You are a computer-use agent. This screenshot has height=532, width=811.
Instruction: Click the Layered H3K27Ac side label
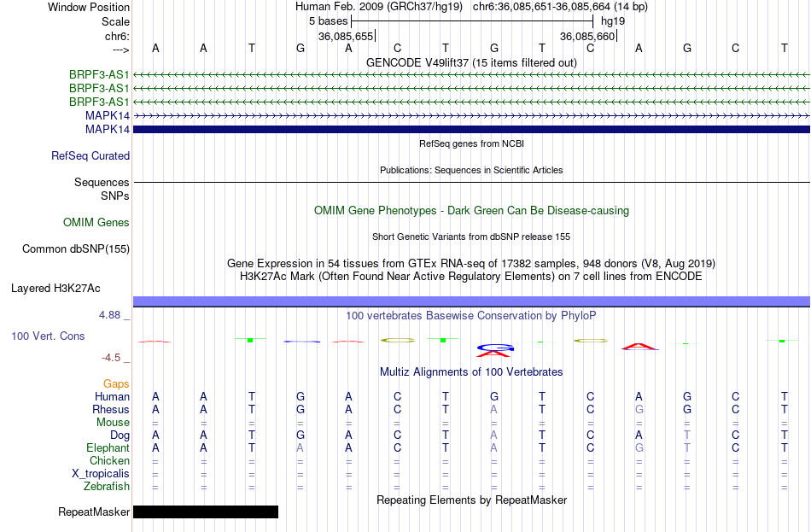[55, 289]
